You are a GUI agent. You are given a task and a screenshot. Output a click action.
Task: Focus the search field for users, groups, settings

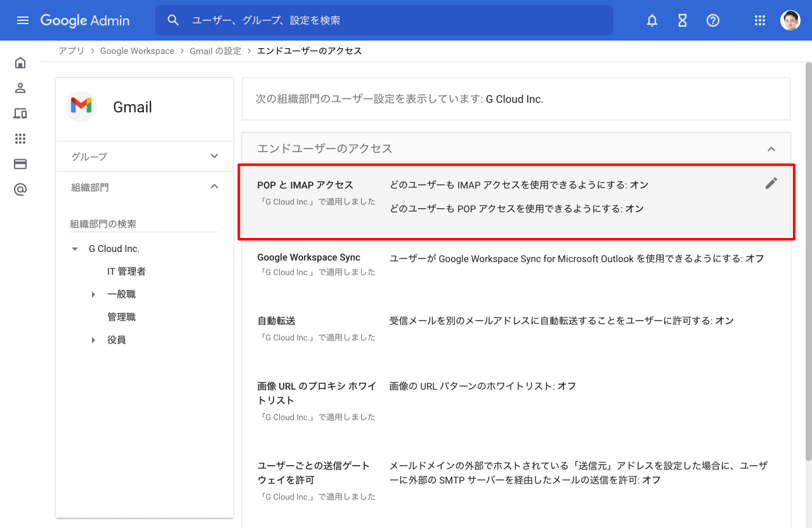click(384, 20)
